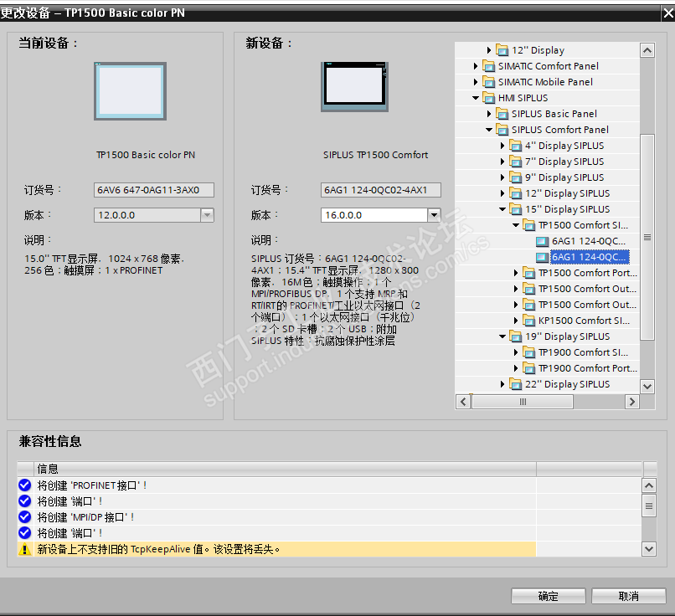Click current device order number field
Viewport: 675px width, 616px height.
tap(154, 190)
